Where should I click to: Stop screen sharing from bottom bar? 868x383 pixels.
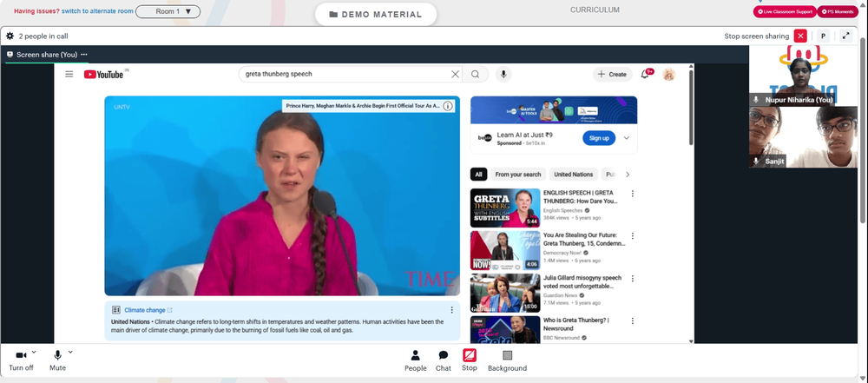[469, 360]
